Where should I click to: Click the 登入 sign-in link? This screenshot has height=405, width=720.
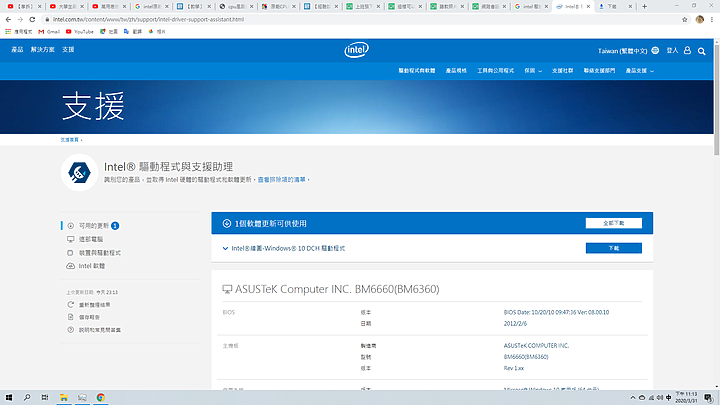tap(672, 51)
